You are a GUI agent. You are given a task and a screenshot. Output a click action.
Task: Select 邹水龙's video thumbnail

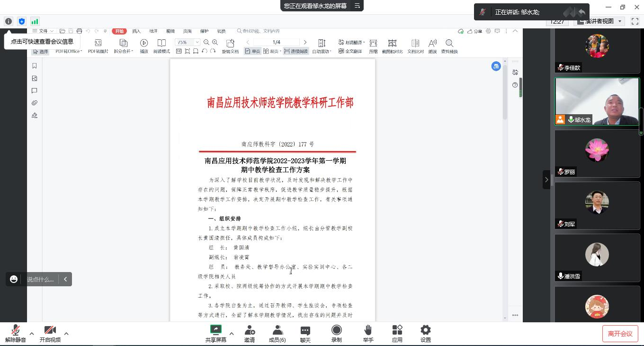click(597, 101)
